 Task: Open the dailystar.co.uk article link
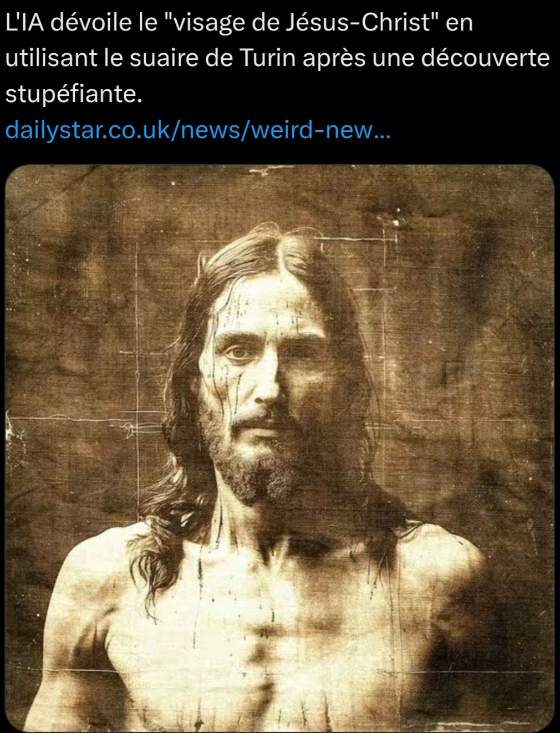coord(197,130)
